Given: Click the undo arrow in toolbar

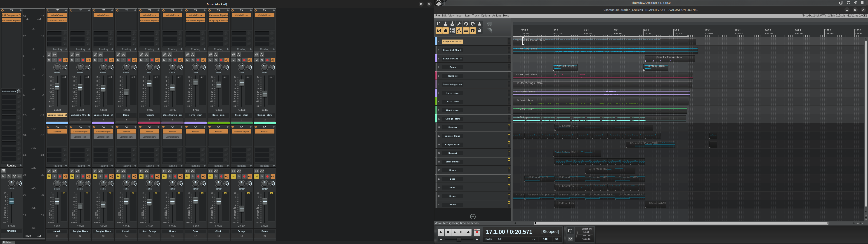Looking at the screenshot, I should point(466,23).
